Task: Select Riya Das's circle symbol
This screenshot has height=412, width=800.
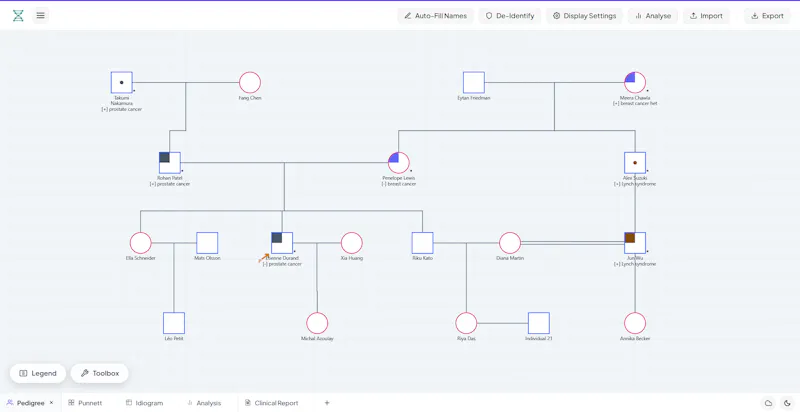Action: tap(466, 323)
